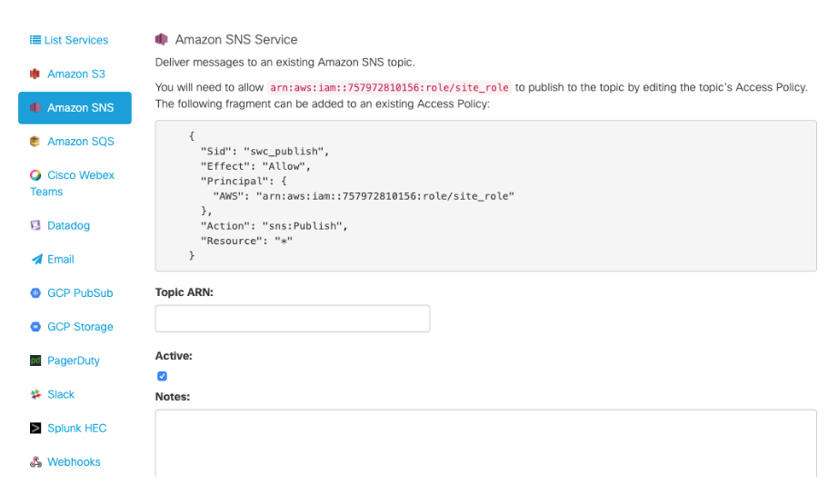Viewport: 838px width, 504px height.
Task: Open the Slack service link
Action: pos(61,394)
